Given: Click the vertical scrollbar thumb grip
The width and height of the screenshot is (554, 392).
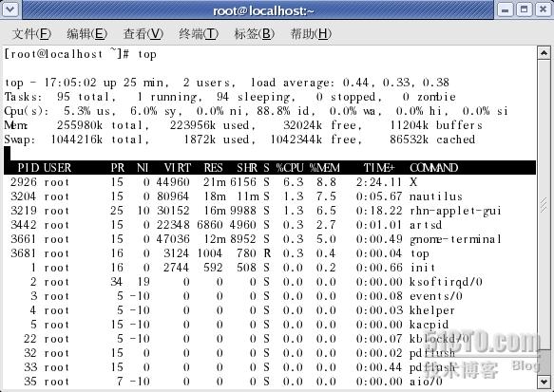Looking at the screenshot, I should 544,205.
